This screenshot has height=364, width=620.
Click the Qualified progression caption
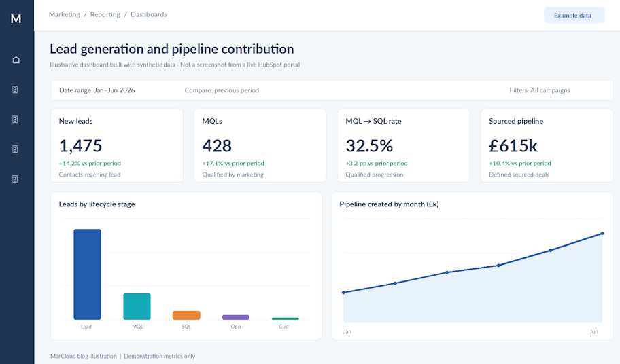tap(375, 175)
